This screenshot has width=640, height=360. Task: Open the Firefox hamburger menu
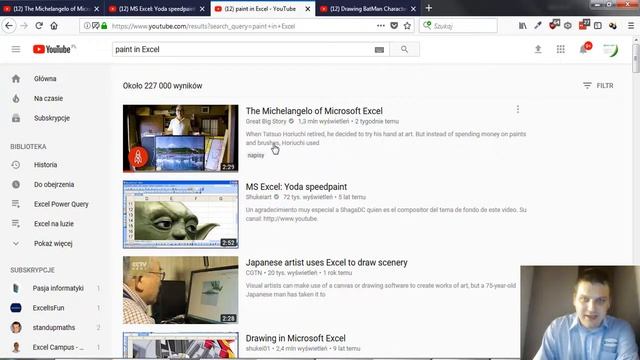coord(631,26)
